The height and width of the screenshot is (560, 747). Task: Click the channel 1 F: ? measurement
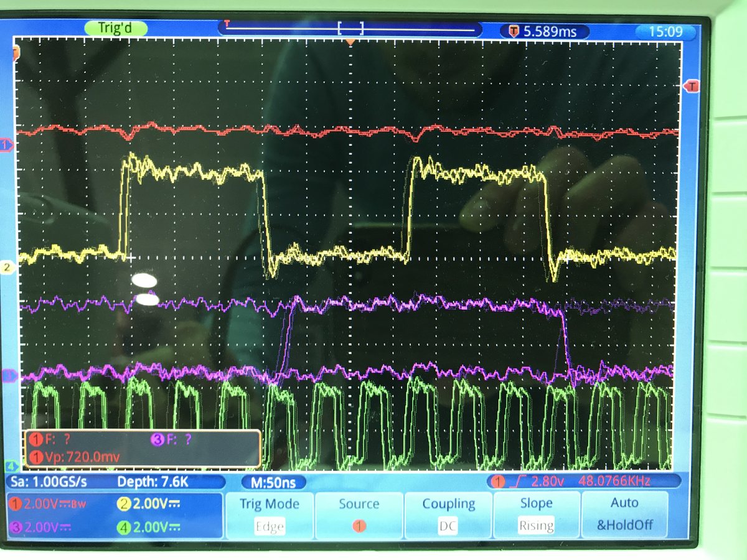(x=51, y=439)
